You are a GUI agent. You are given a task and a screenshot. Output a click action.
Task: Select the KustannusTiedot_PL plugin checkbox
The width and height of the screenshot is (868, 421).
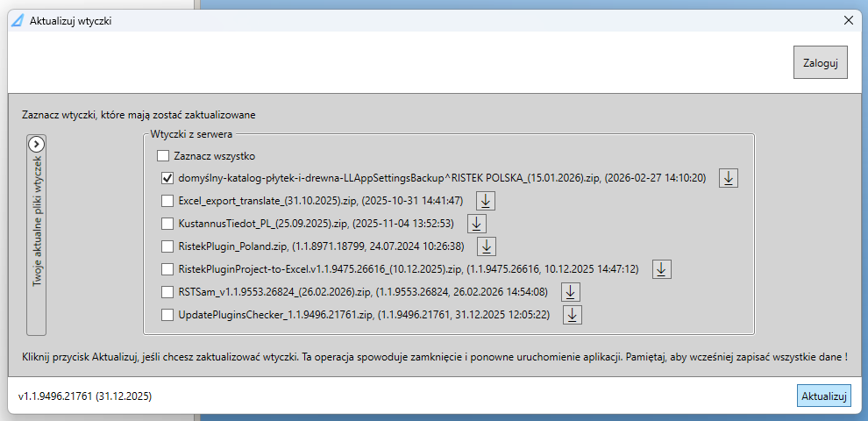point(167,224)
